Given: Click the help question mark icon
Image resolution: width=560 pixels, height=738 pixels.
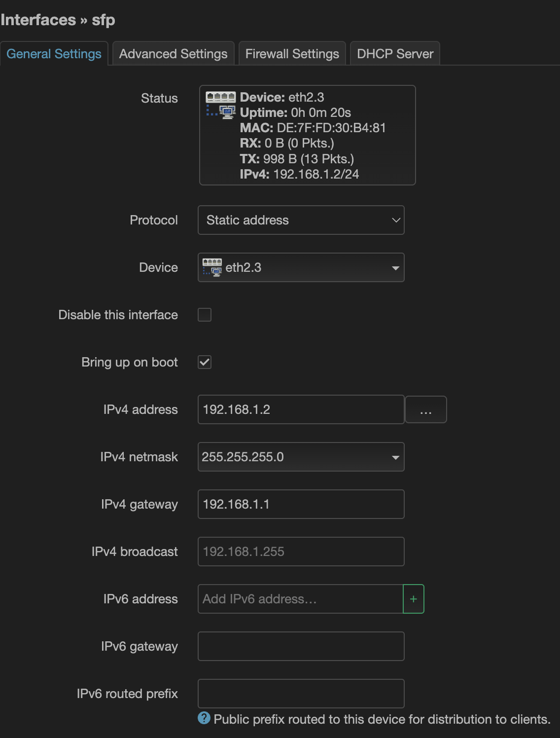Looking at the screenshot, I should [x=204, y=718].
